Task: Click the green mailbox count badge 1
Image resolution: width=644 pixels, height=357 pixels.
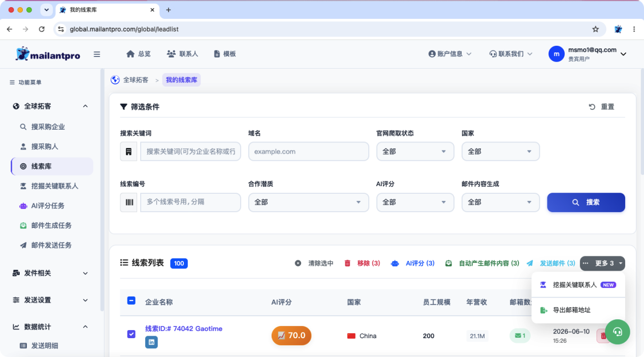Action: pyautogui.click(x=520, y=336)
